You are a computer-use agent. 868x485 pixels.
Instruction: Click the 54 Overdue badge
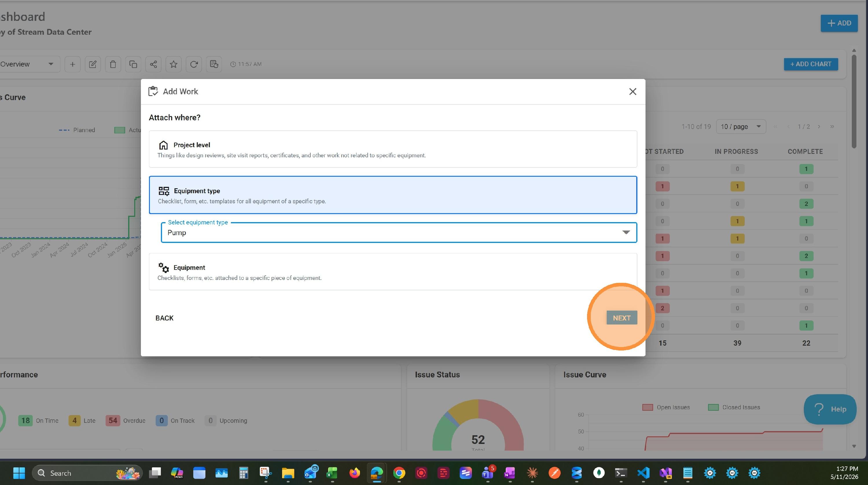(113, 420)
